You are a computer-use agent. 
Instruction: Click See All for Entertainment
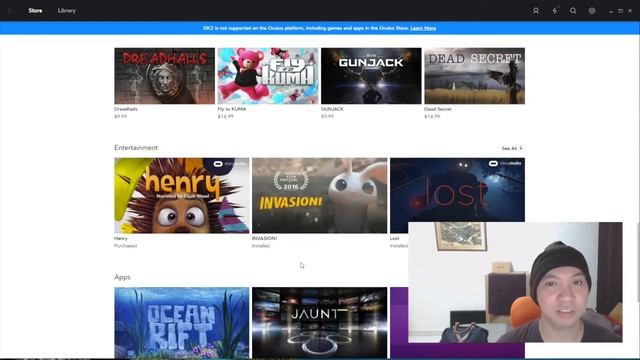pos(512,148)
